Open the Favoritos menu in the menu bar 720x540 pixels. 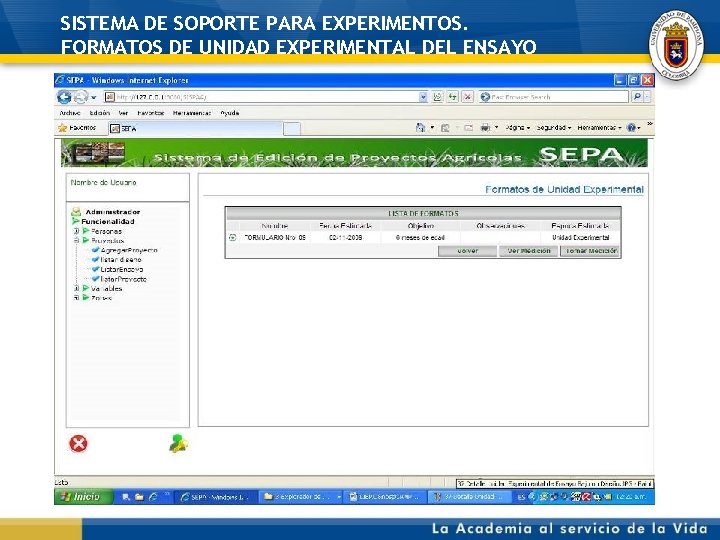coord(151,113)
